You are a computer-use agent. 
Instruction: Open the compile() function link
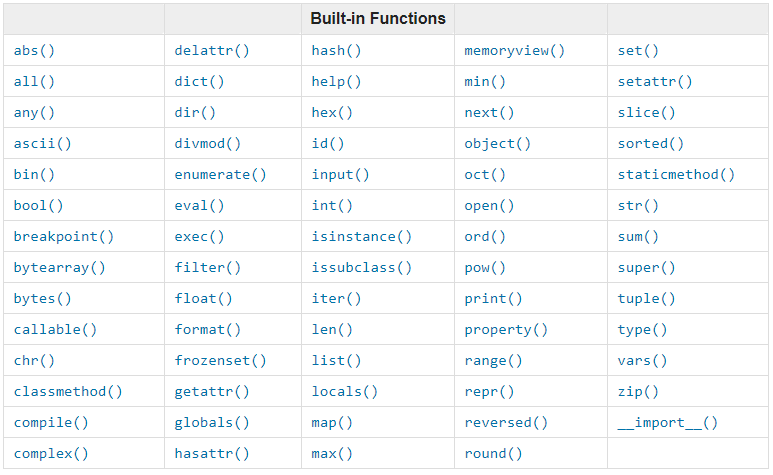(x=51, y=423)
